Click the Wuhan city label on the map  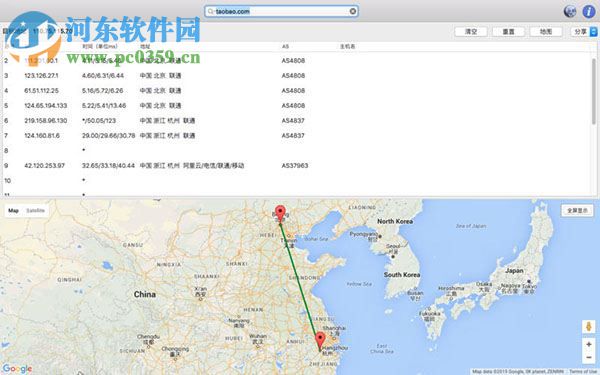(x=258, y=336)
